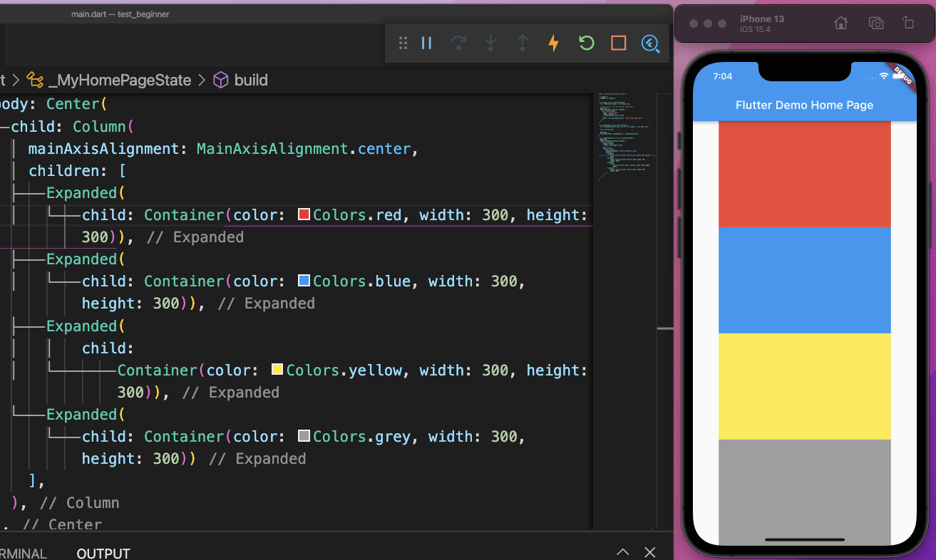Image resolution: width=936 pixels, height=560 pixels.
Task: Click the 'Expanded(' above Colors.grey
Action: tap(86, 414)
